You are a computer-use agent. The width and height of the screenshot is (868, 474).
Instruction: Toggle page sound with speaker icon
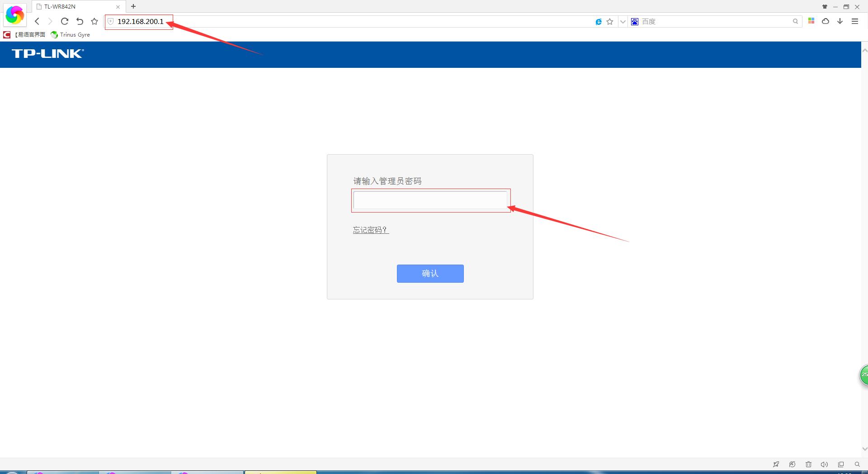(x=825, y=465)
